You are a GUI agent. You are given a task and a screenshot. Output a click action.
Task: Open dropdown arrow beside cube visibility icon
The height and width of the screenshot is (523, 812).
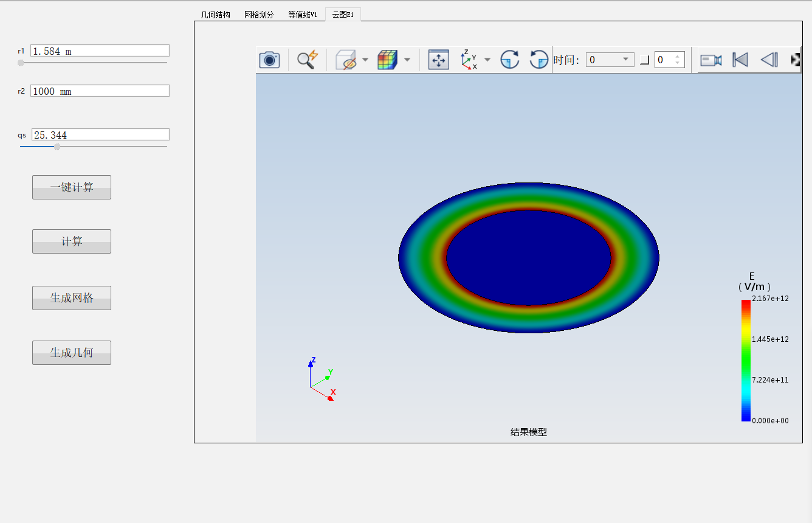pos(365,60)
